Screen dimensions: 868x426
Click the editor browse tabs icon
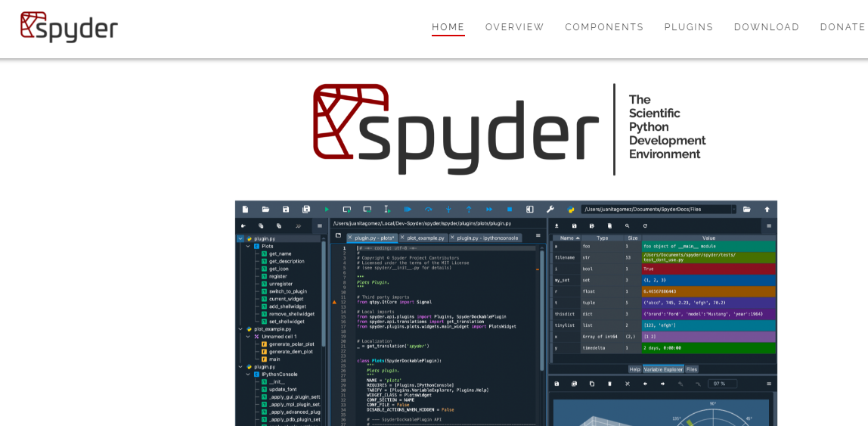pos(338,235)
